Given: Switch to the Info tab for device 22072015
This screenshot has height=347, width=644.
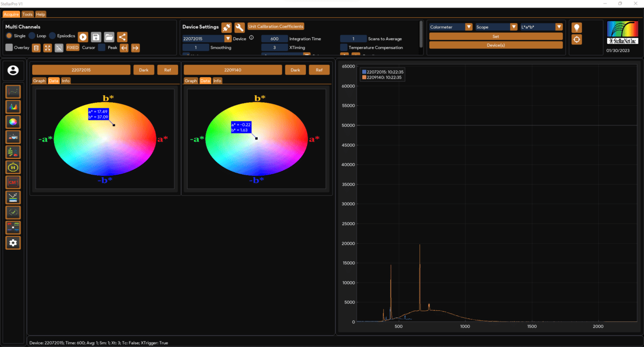Looking at the screenshot, I should 65,81.
